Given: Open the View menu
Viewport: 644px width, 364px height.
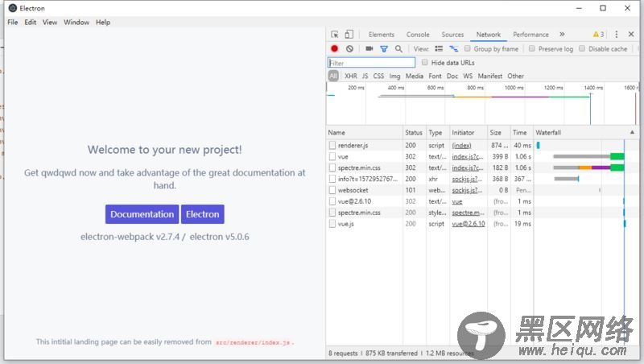Looking at the screenshot, I should click(50, 23).
